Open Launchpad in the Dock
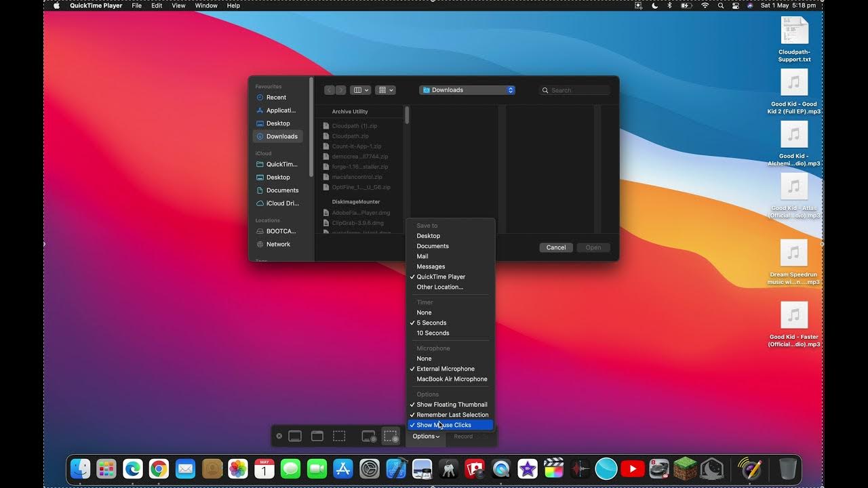This screenshot has height=488, width=868. 106,468
